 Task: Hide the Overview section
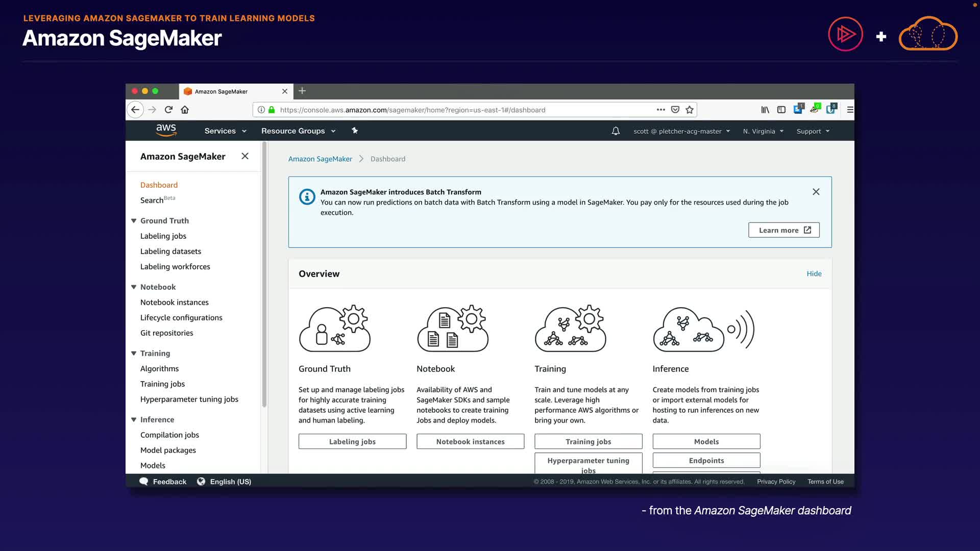tap(814, 273)
